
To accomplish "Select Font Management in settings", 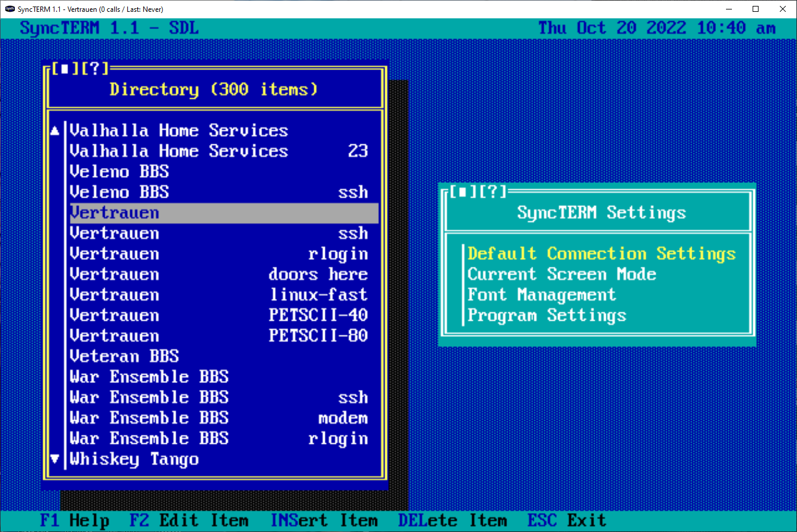I will [541, 295].
